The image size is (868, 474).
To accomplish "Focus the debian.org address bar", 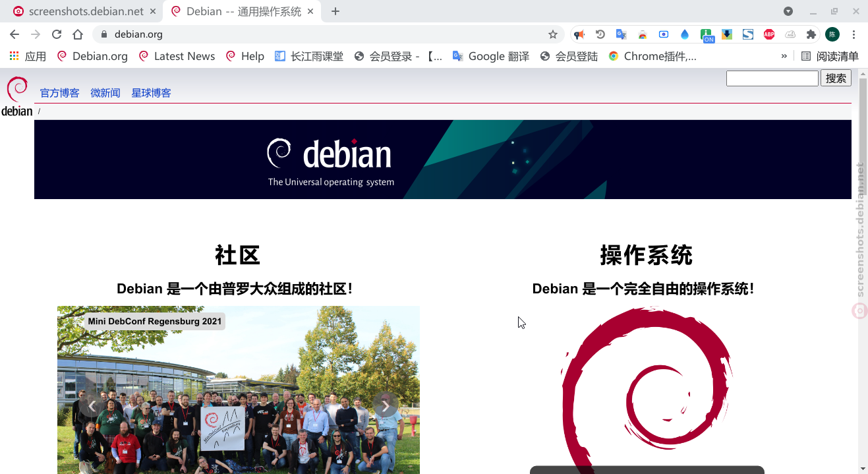I will point(330,34).
